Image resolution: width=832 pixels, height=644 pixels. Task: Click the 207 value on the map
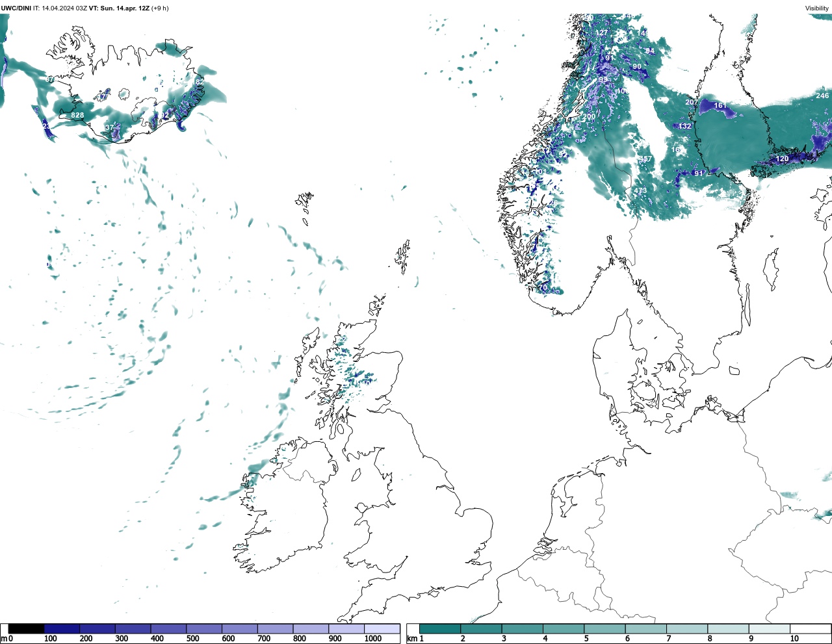(x=692, y=103)
